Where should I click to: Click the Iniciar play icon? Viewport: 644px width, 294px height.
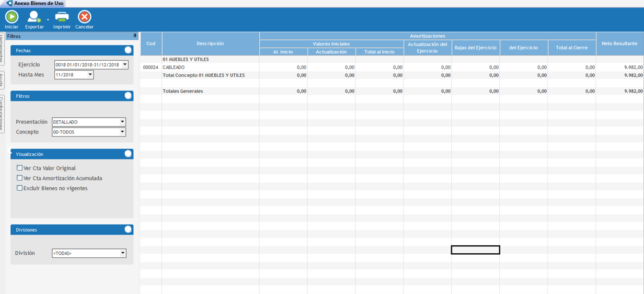pyautogui.click(x=11, y=17)
